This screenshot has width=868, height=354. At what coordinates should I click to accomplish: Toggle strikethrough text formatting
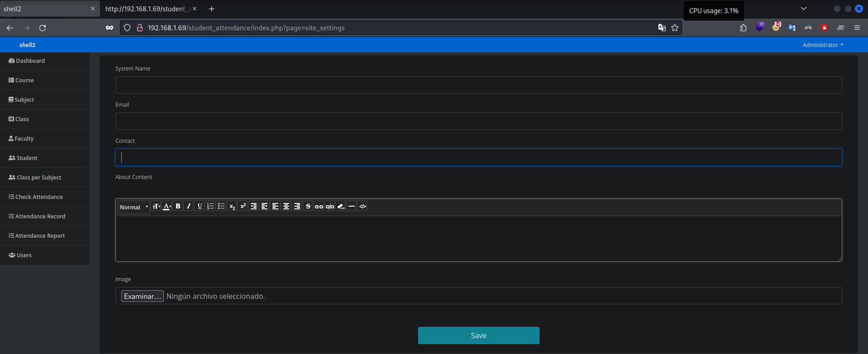click(308, 206)
